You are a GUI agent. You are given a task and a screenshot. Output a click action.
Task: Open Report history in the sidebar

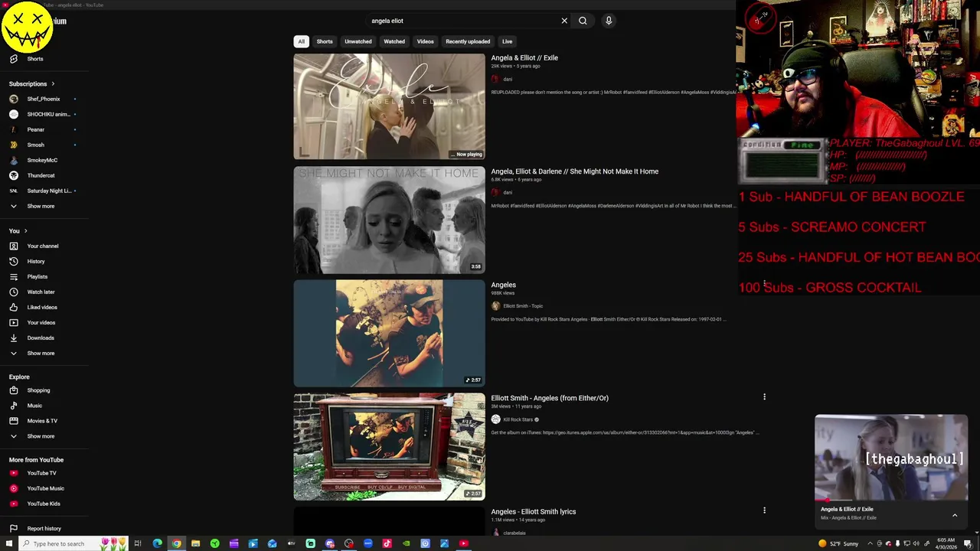click(x=44, y=529)
